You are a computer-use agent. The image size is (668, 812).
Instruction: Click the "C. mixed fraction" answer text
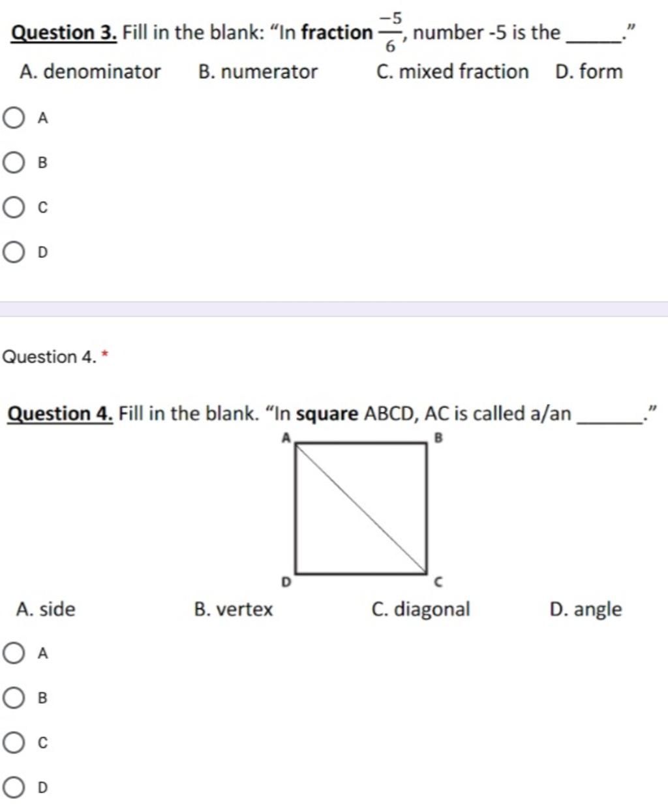tap(453, 72)
